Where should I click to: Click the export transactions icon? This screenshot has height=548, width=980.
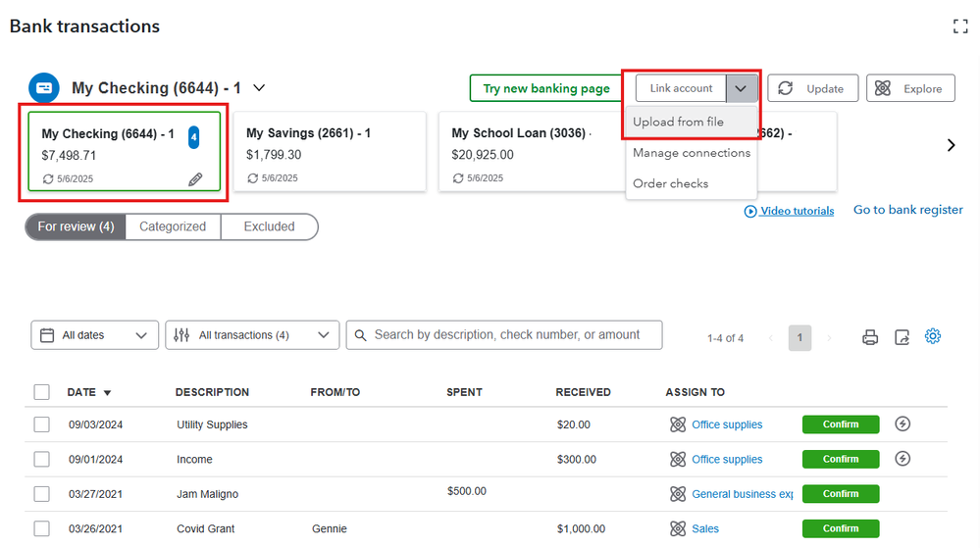point(902,337)
